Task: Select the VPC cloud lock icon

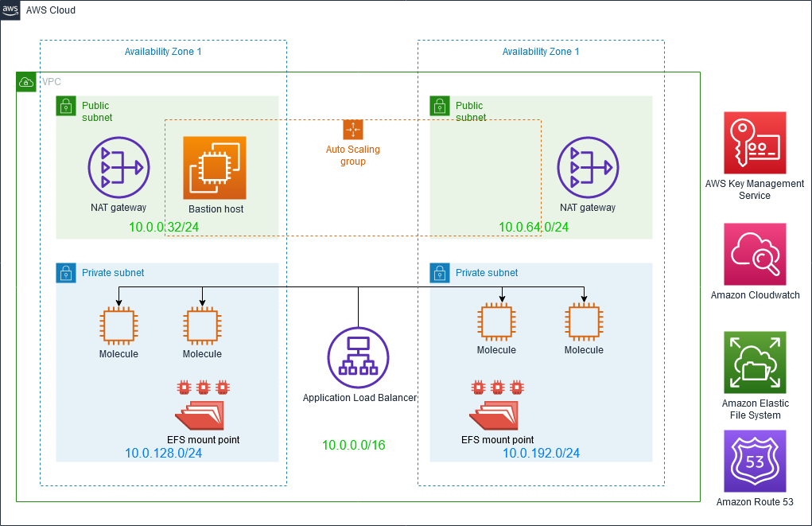Action: tap(26, 82)
